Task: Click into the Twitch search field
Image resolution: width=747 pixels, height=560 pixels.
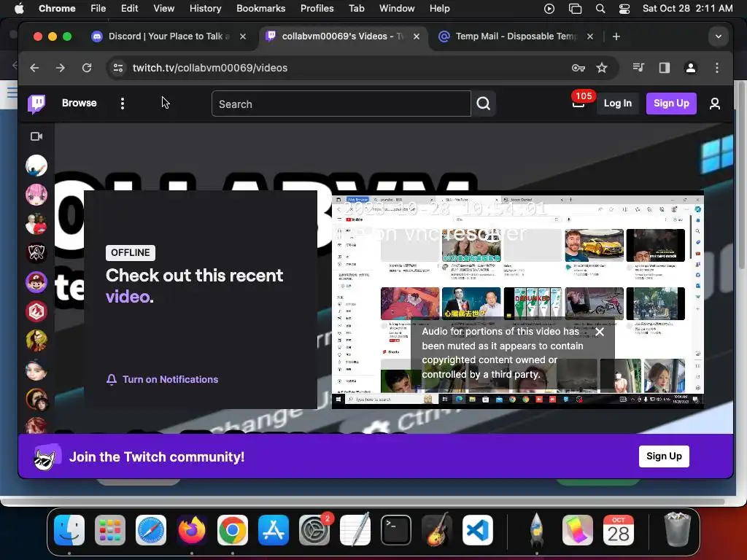Action: point(341,104)
